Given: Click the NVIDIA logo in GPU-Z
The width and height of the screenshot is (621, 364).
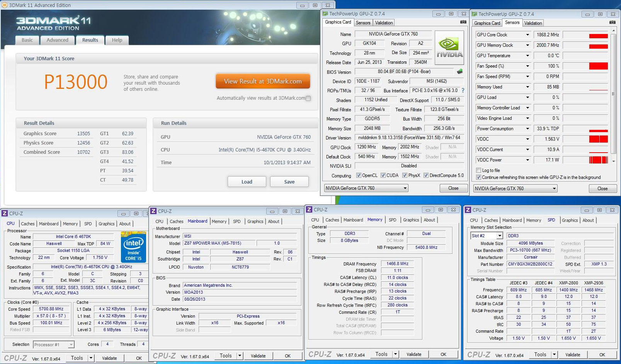Looking at the screenshot, I should (x=449, y=48).
